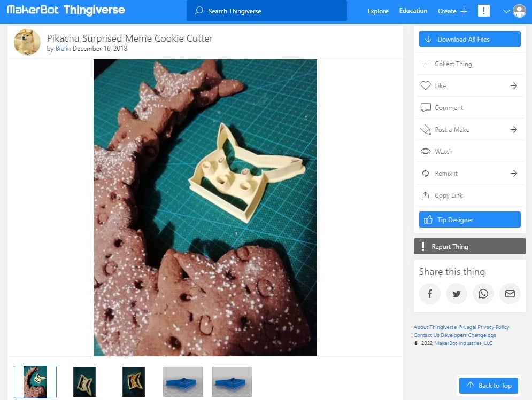Share this thing by email icon

point(510,294)
